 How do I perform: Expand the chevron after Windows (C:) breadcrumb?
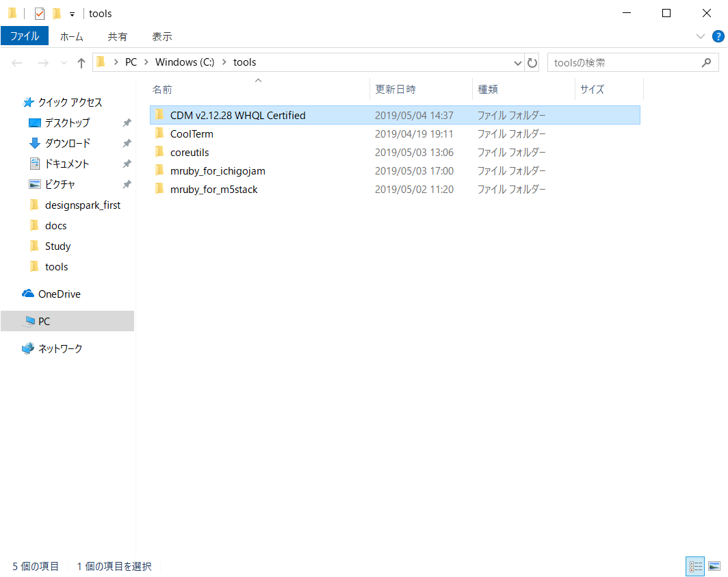tap(224, 62)
